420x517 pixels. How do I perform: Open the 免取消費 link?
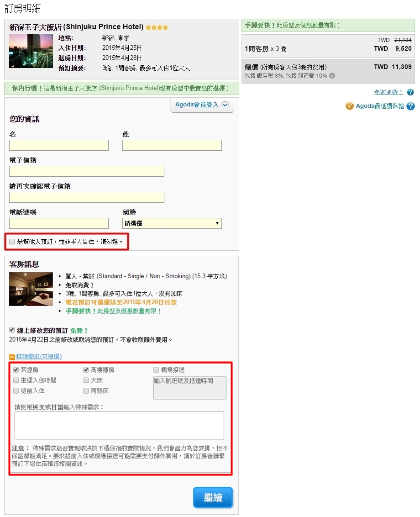coord(388,92)
